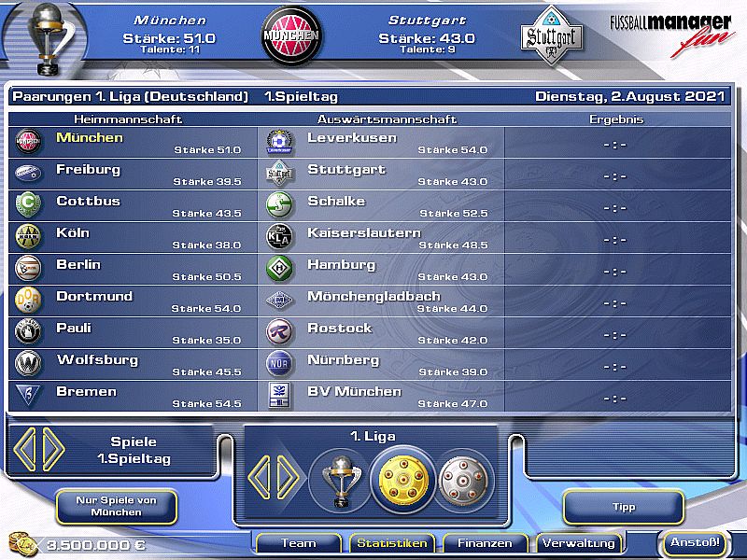
Task: Click Freiburg team logo in fixtures list
Action: click(28, 173)
